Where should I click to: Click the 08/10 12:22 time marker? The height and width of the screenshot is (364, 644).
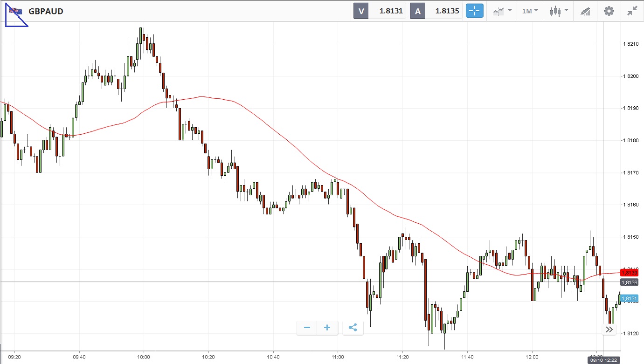(x=603, y=359)
